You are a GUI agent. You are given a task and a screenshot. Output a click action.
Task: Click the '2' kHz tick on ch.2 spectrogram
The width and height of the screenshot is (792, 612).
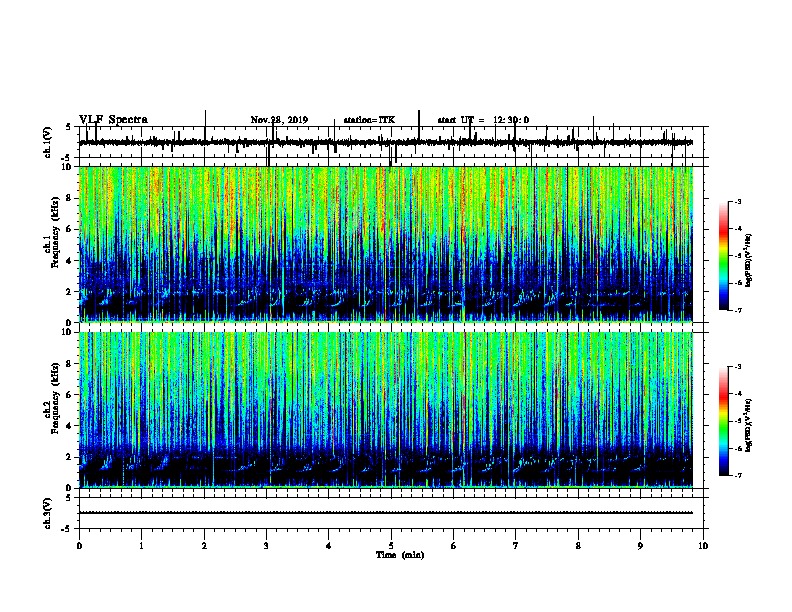click(70, 457)
